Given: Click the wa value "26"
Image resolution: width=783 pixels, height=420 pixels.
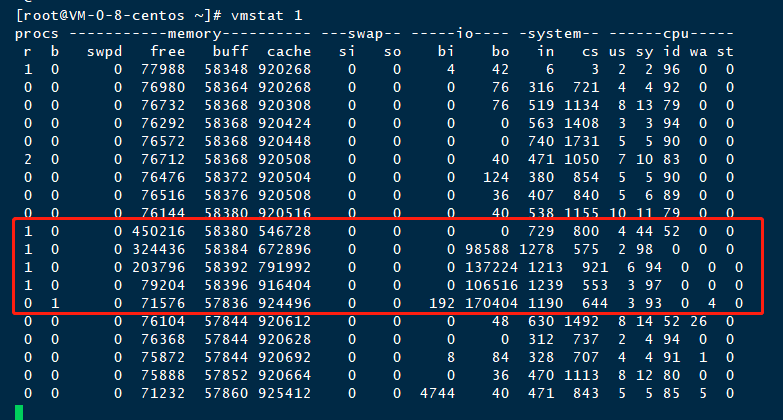Looking at the screenshot, I should click(x=698, y=321).
